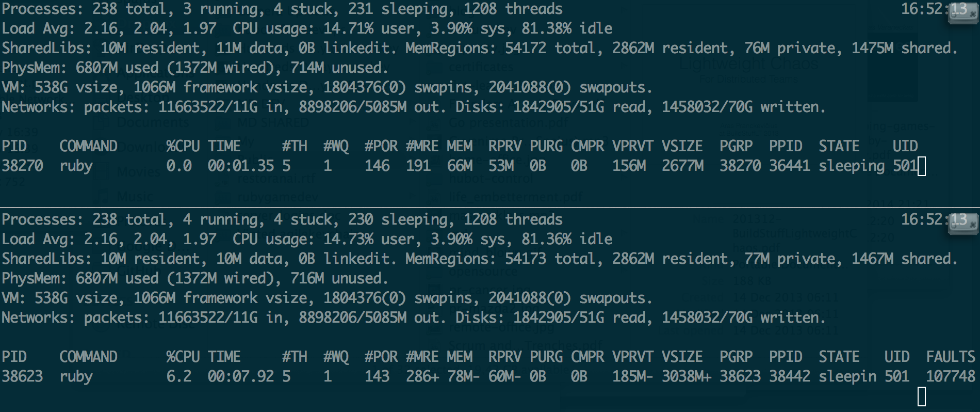
Task: Click right icon on lower pane's corner badge
Action: [x=973, y=226]
